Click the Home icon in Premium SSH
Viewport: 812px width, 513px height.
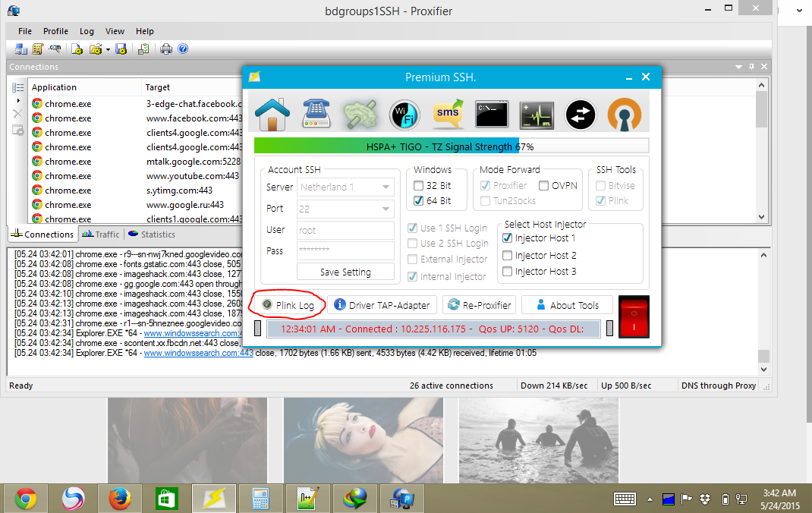tap(272, 115)
